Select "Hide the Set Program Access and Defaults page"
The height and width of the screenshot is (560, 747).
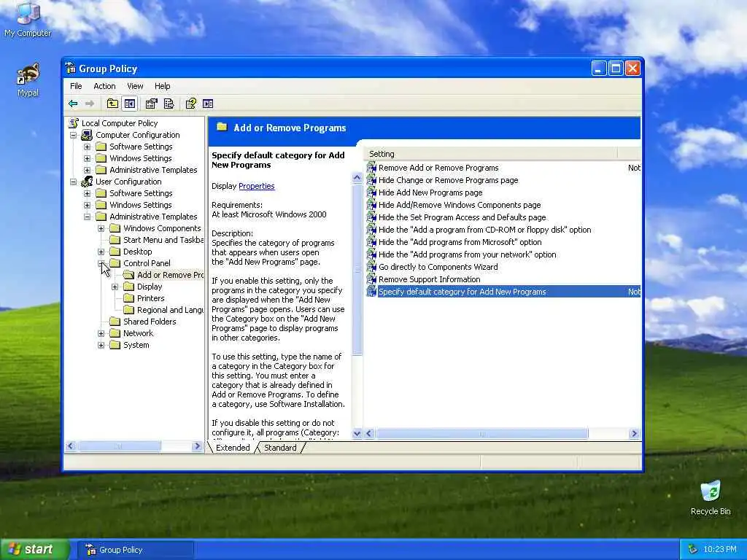(462, 217)
